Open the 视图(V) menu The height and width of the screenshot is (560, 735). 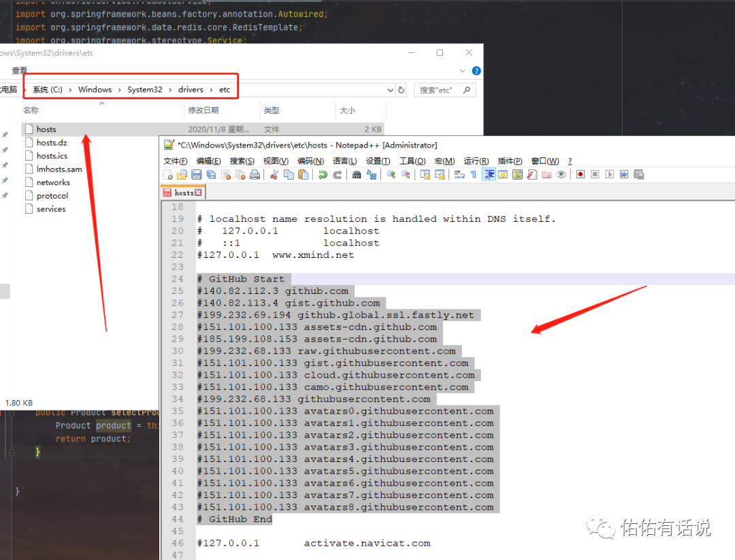coord(276,161)
